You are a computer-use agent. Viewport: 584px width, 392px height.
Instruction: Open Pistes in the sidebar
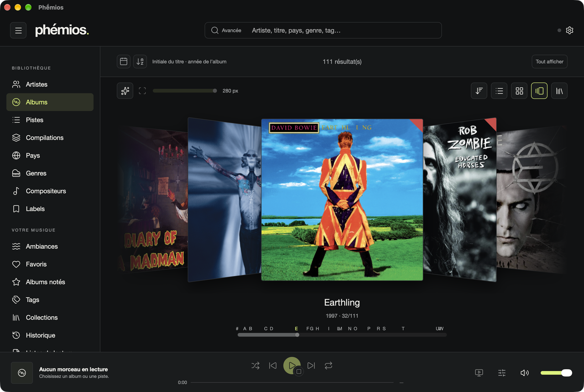click(x=50, y=120)
